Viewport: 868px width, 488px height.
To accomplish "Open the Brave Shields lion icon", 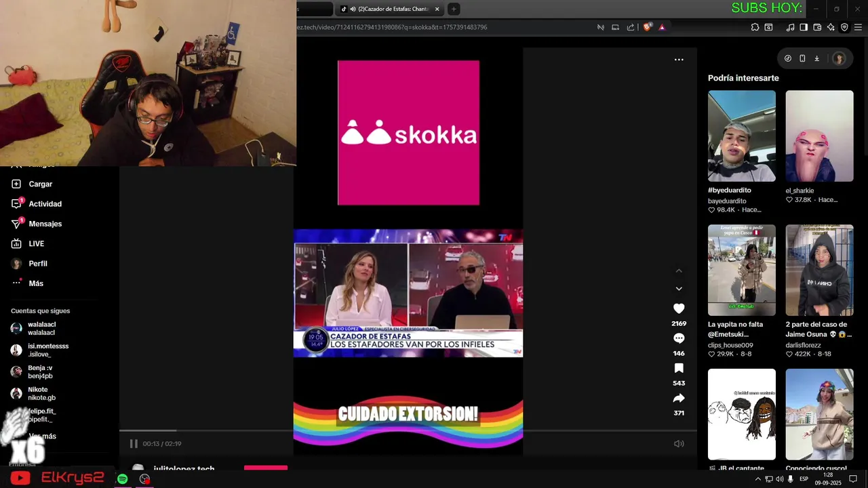I will 647,27.
